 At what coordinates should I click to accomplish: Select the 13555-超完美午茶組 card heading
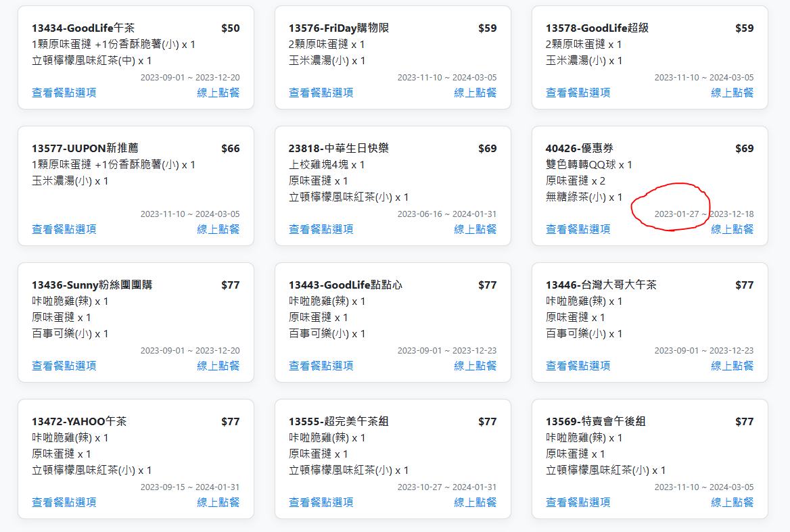pos(338,422)
